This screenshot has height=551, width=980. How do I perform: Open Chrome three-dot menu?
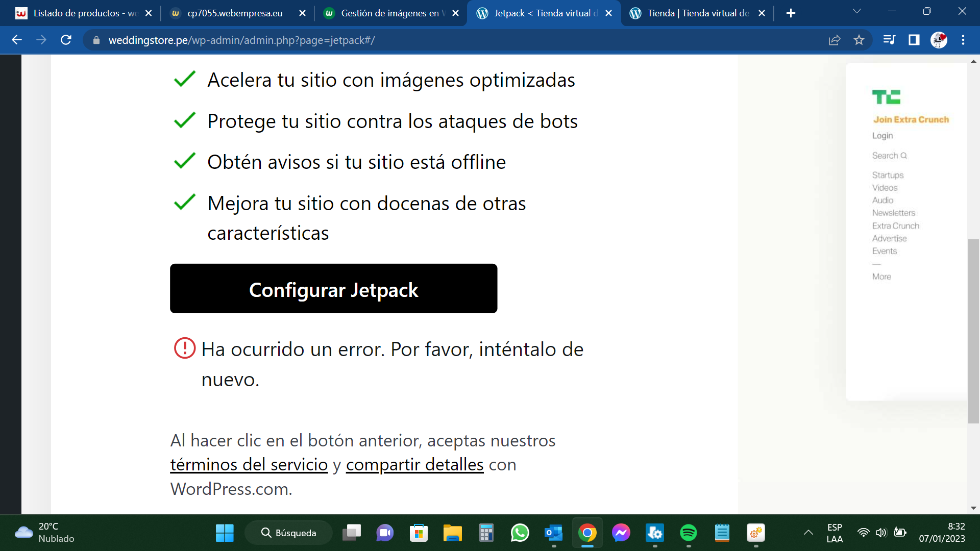963,40
